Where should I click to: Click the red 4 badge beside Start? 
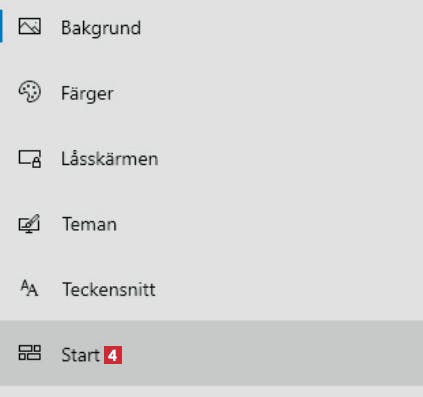point(113,355)
